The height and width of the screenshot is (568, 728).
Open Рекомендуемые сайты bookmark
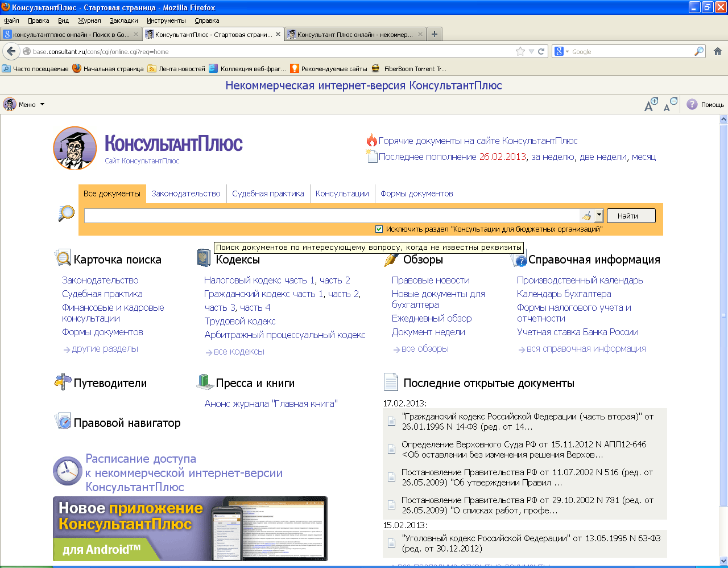click(329, 68)
